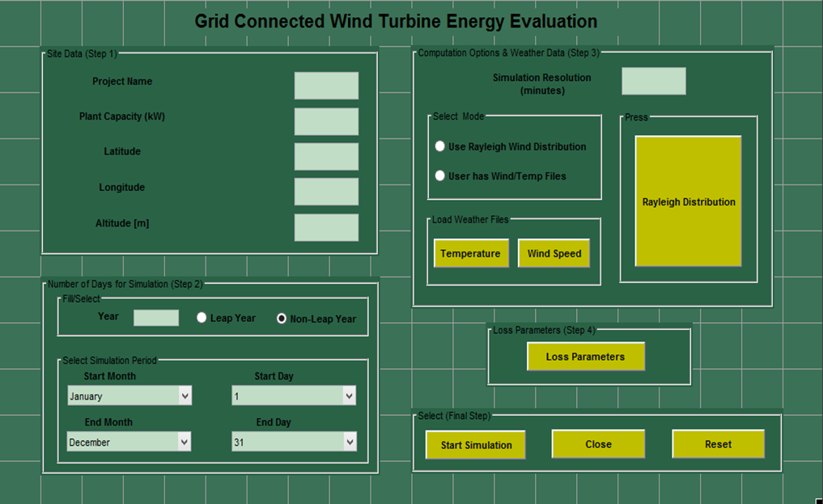The width and height of the screenshot is (823, 504).
Task: Choose Use Rayleigh Wind Distribution option
Action: pos(440,146)
